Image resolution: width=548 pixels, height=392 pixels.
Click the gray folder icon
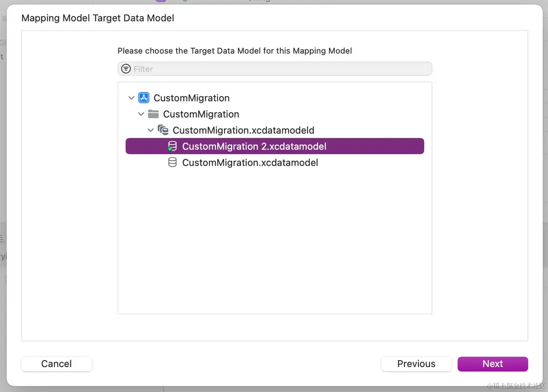(x=153, y=114)
